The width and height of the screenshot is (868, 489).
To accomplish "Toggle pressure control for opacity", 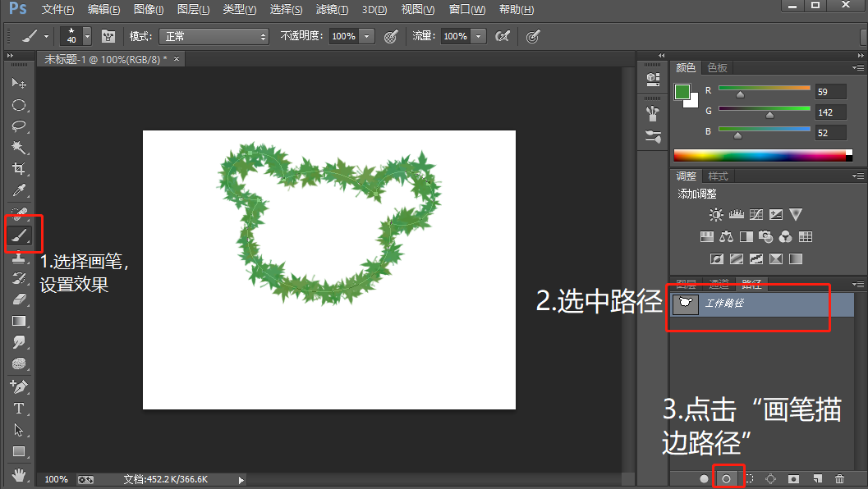I will tap(391, 36).
